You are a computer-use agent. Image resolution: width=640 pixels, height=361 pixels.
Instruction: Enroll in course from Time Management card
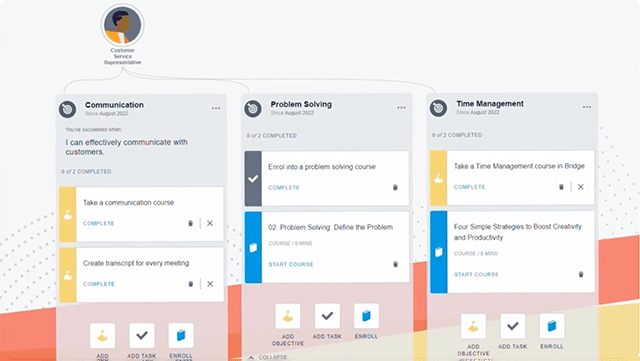click(552, 326)
